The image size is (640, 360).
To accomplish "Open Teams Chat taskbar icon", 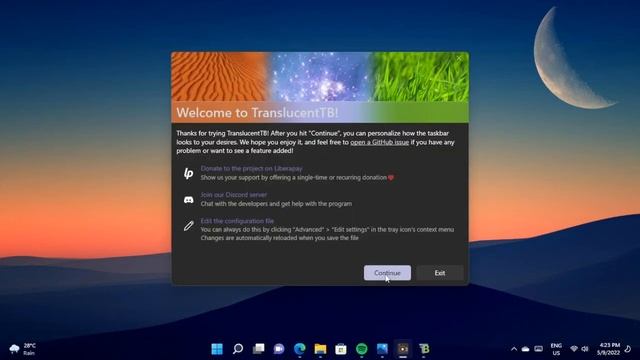I will point(279,349).
